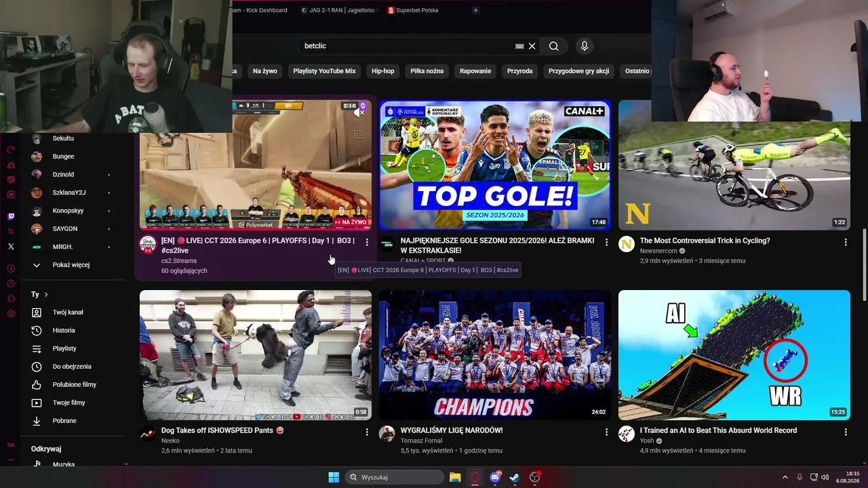Open Steam from the taskbar

[515, 477]
